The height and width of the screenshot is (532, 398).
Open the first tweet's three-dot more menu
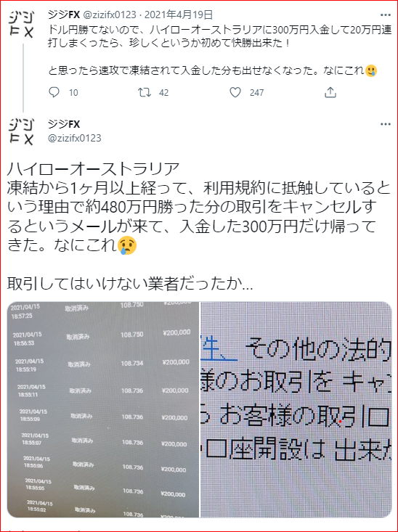(x=386, y=15)
